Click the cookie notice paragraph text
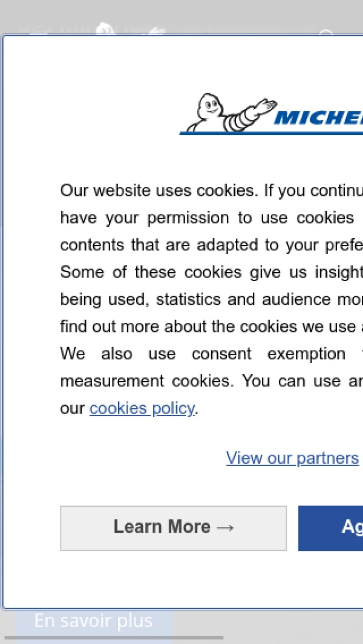363x644 pixels. point(211,299)
